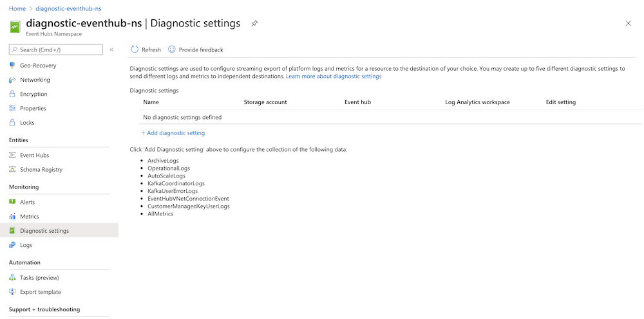This screenshot has width=644, height=319.
Task: Click the Edit setting column header
Action: 561,102
